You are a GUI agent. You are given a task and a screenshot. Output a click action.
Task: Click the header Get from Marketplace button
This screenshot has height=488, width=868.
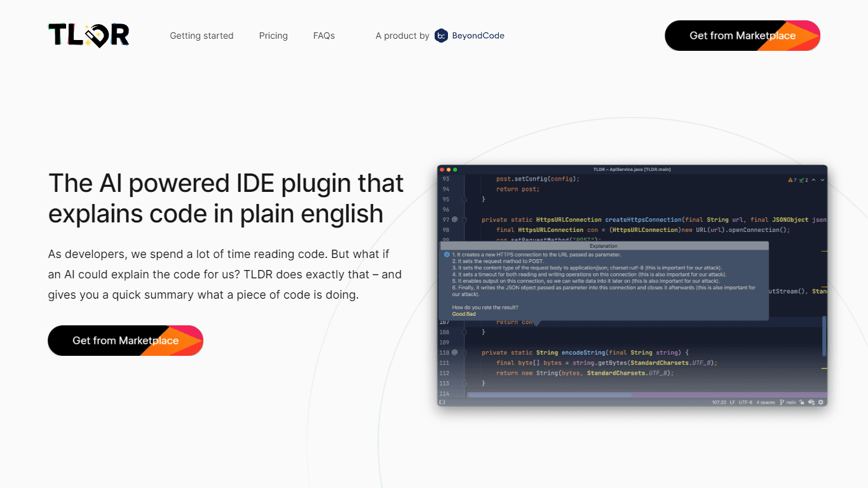(x=742, y=36)
